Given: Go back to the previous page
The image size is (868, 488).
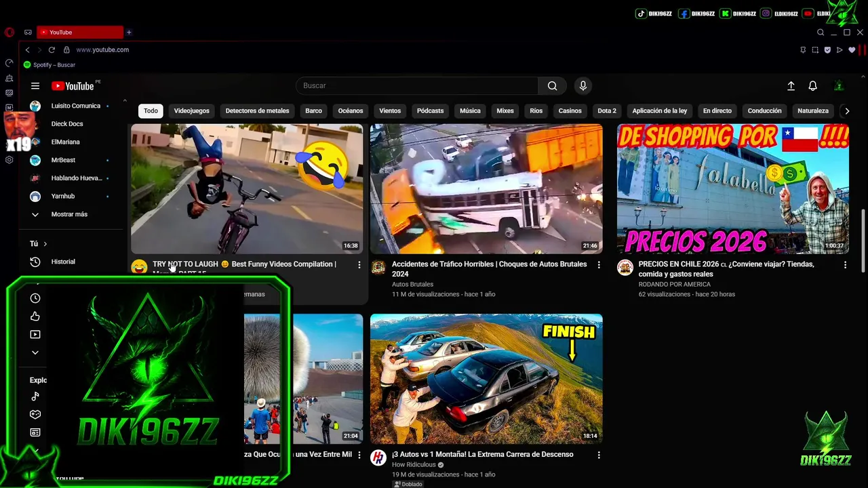Looking at the screenshot, I should [x=27, y=49].
